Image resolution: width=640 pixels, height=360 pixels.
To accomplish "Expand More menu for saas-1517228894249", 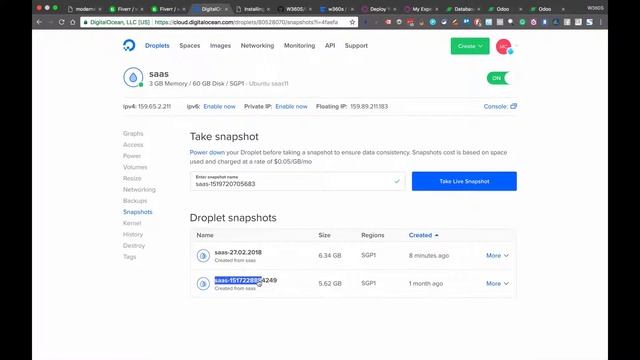I will (x=497, y=283).
